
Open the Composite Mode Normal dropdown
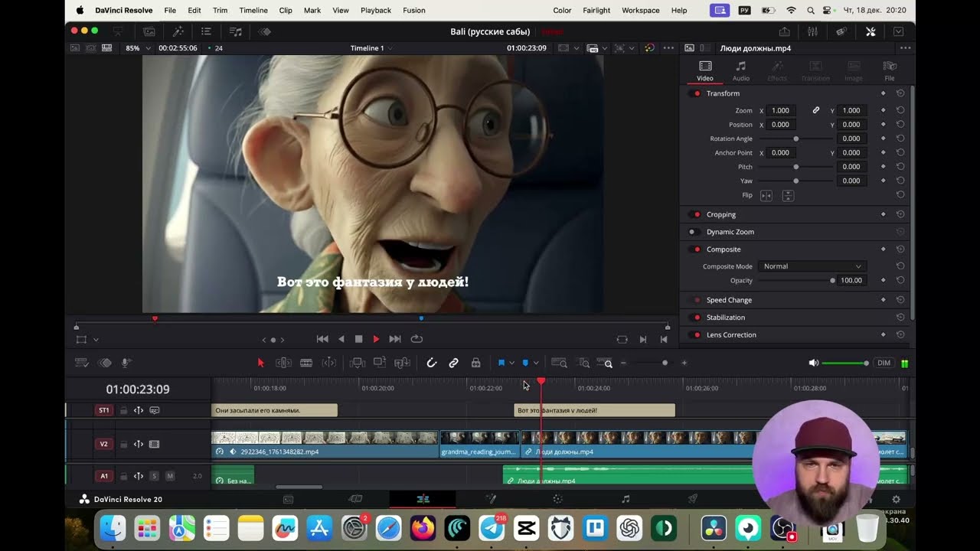coord(812,266)
